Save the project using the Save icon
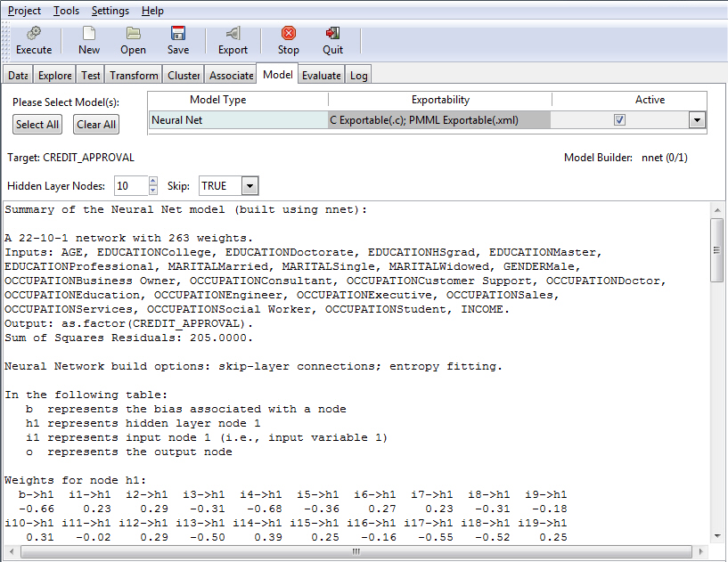 click(178, 33)
